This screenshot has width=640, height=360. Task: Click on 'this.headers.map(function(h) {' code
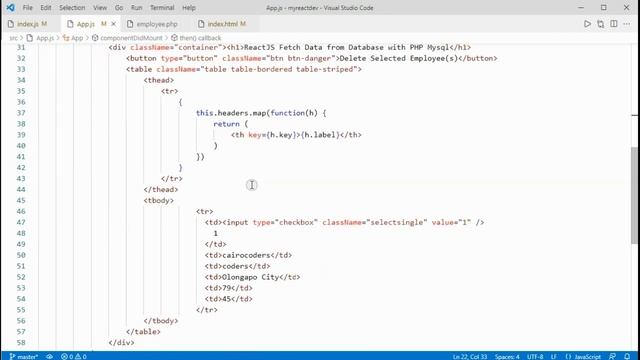261,113
